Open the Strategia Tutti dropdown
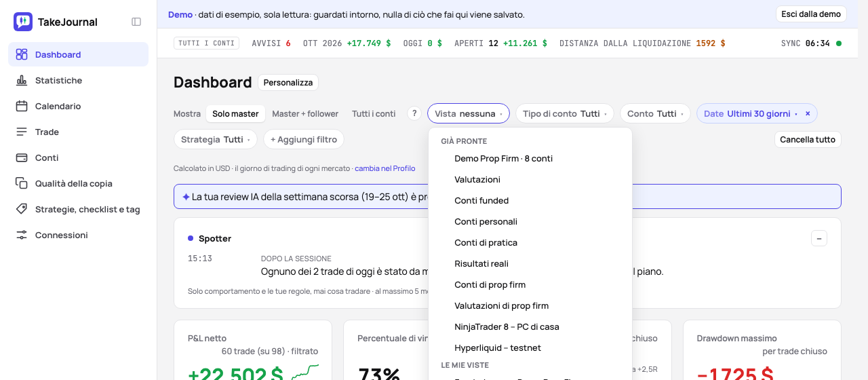Viewport: 868px width, 380px height. 215,139
